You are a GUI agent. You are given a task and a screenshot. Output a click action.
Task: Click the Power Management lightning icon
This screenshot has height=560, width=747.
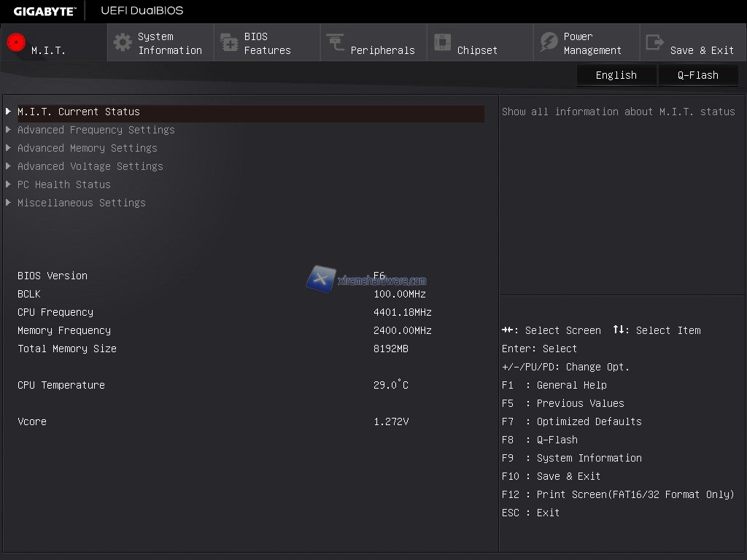click(x=549, y=42)
